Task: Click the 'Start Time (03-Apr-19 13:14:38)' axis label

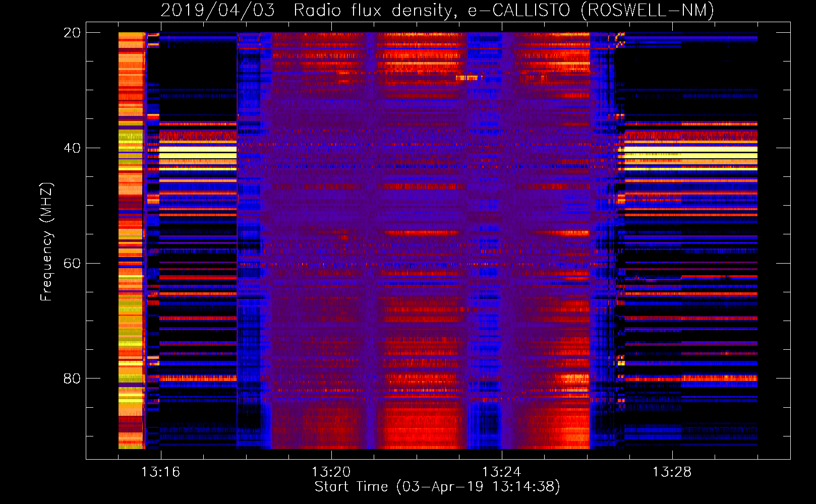Action: coord(437,487)
